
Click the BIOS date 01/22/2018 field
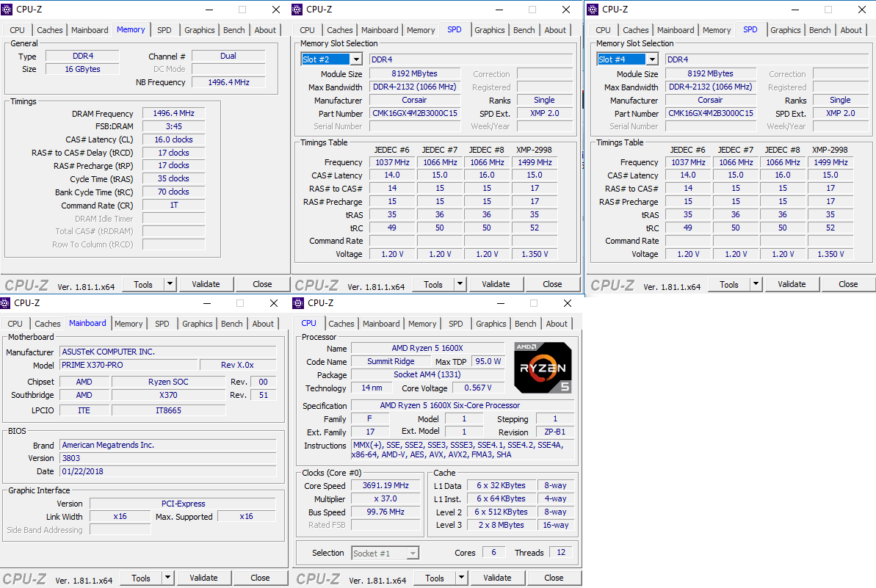coord(168,472)
